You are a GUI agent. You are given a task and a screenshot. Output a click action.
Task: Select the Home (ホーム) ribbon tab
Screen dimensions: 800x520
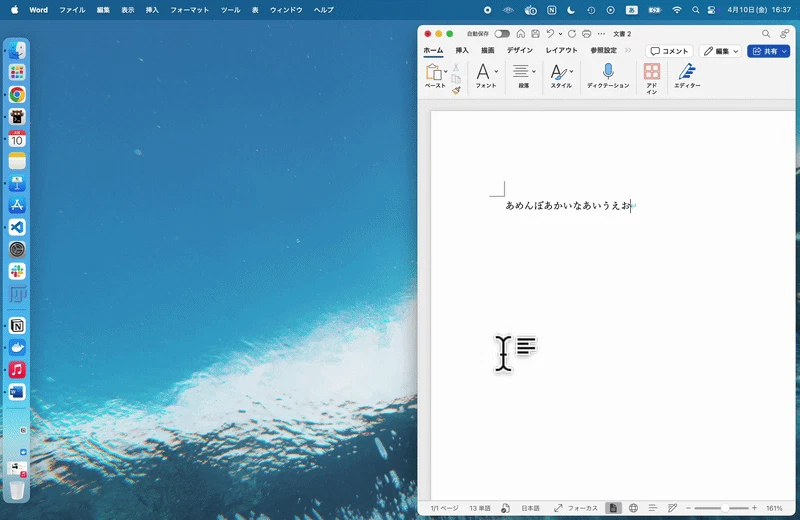point(433,50)
